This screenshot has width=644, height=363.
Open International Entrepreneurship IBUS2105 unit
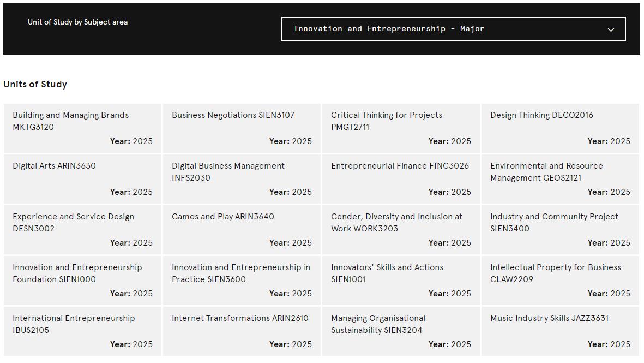[82, 331]
